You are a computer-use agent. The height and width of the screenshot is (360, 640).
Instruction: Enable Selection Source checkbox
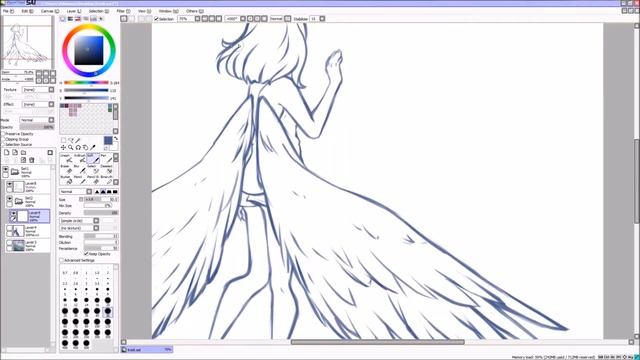click(3, 144)
